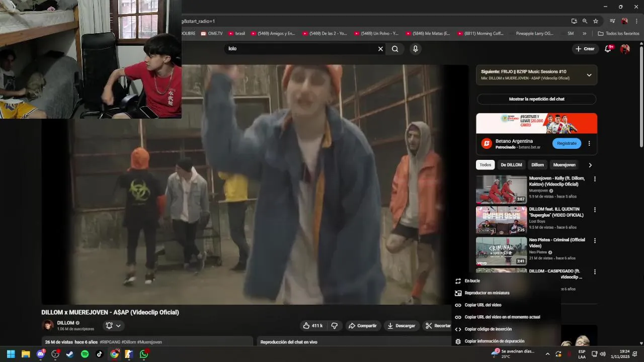This screenshot has height=362, width=644.
Task: Select Reproductor en miniatura menu entry
Action: [506, 293]
